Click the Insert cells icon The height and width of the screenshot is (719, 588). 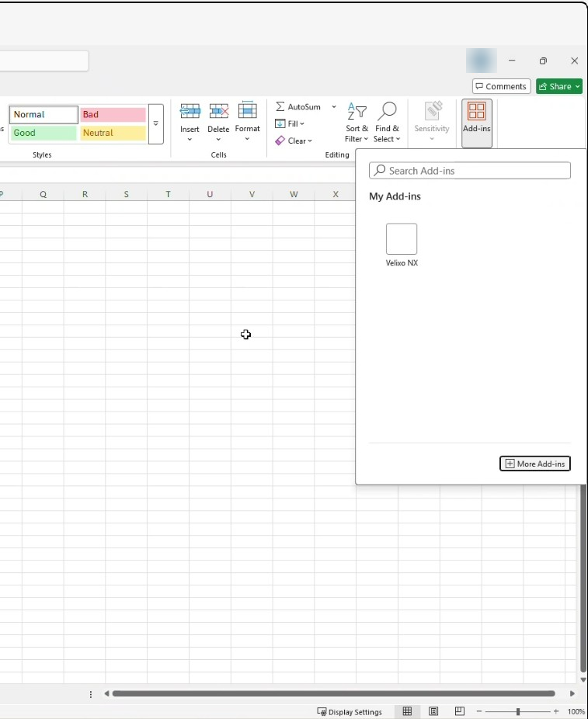click(190, 111)
